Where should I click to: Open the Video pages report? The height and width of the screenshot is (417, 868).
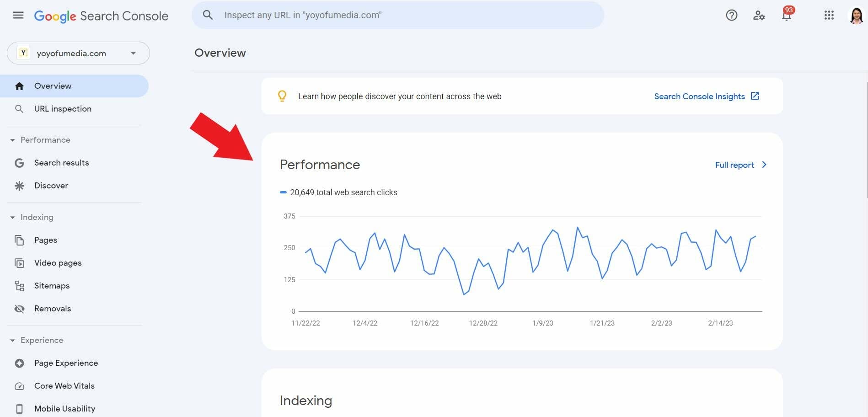click(x=58, y=262)
